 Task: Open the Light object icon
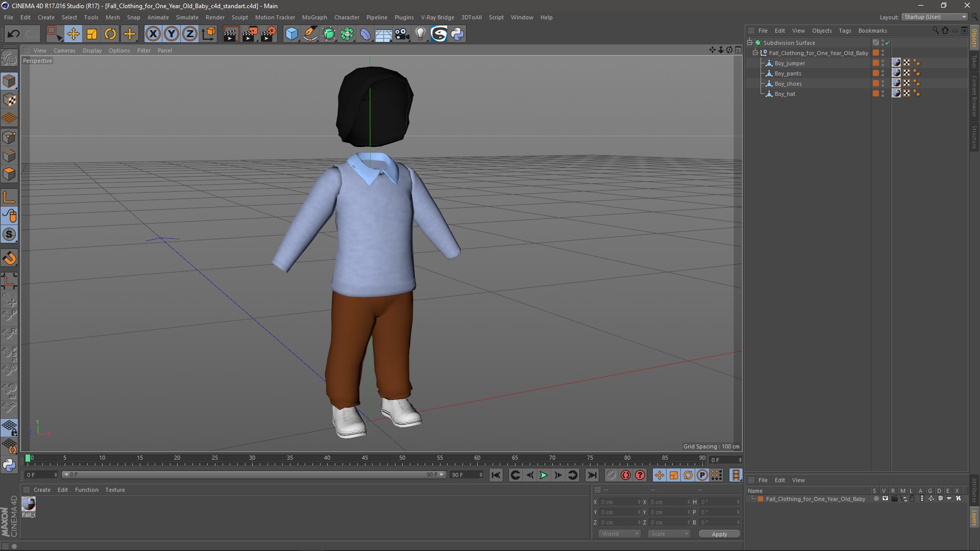[x=420, y=34]
